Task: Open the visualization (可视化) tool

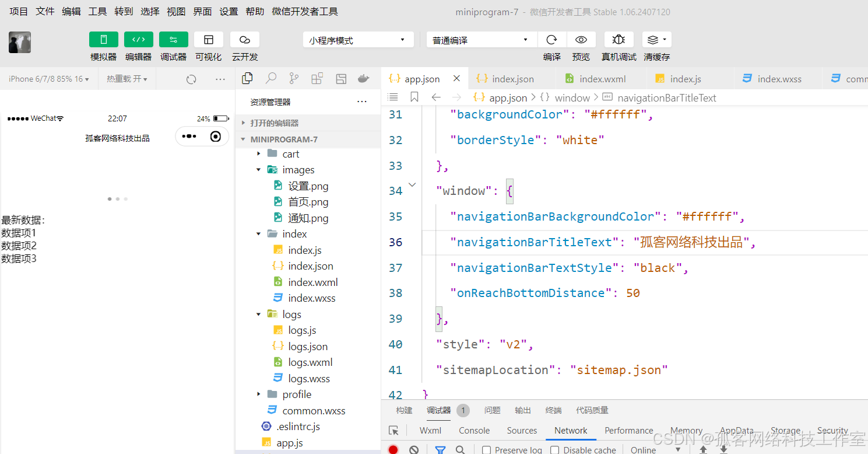Action: (x=209, y=39)
